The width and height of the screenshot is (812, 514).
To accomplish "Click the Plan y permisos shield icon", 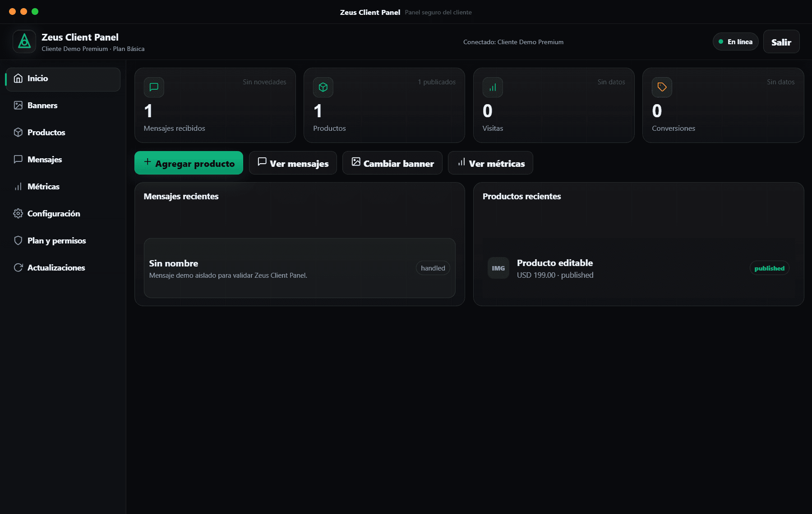I will (x=18, y=241).
